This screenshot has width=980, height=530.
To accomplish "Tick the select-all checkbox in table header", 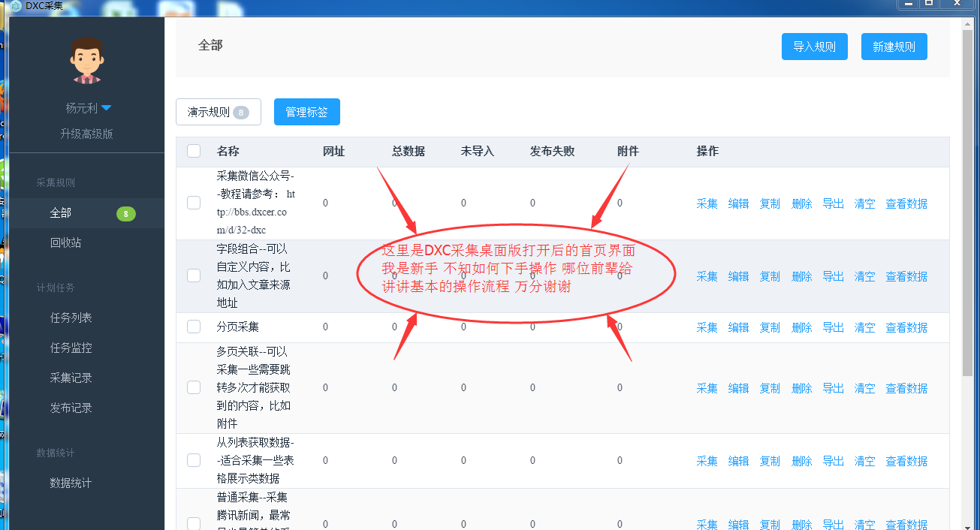I will tap(194, 151).
